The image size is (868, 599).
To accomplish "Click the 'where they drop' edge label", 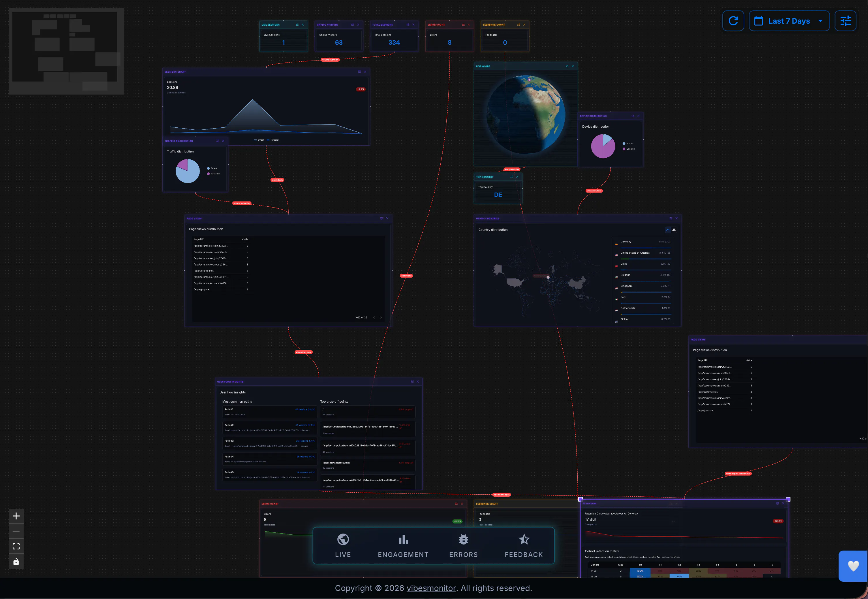I will pyautogui.click(x=304, y=352).
